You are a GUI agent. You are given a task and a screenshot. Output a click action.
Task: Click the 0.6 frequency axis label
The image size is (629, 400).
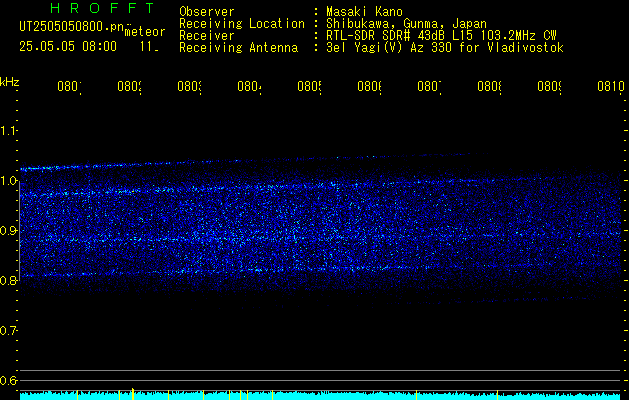tap(9, 381)
